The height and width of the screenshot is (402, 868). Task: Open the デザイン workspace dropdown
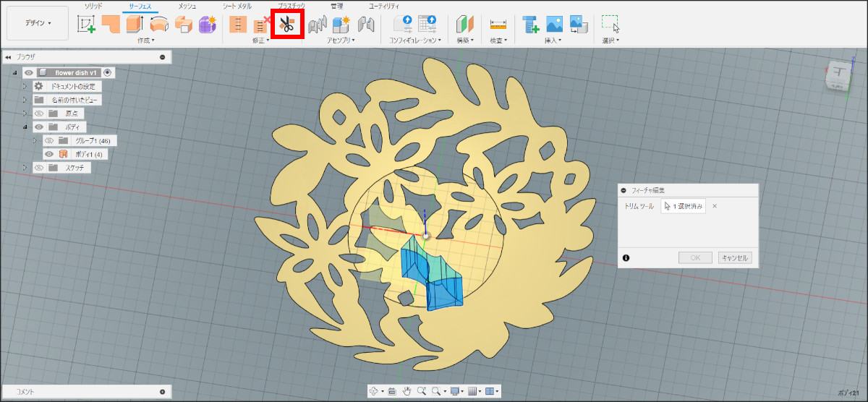(x=38, y=23)
